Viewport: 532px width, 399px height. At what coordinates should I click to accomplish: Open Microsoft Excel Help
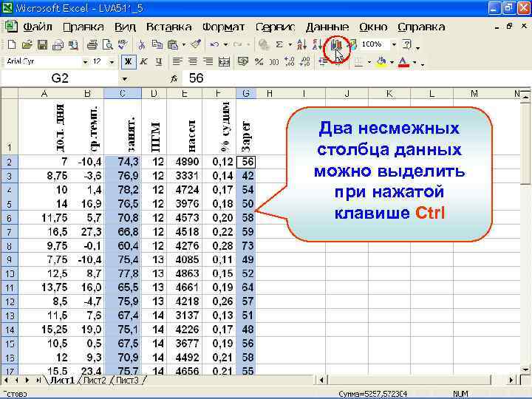click(x=406, y=44)
